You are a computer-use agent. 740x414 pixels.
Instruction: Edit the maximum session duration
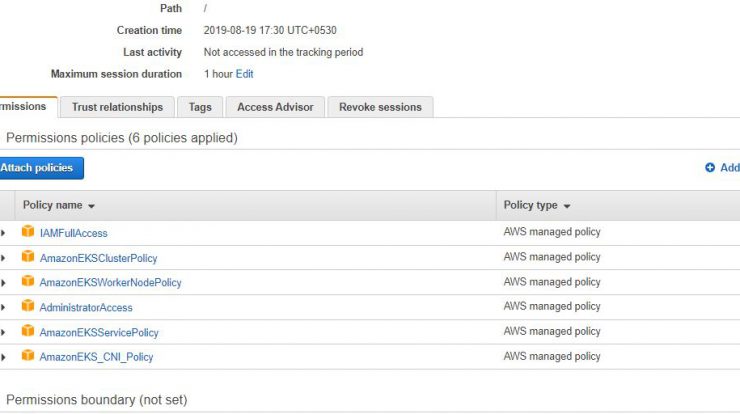pos(244,74)
